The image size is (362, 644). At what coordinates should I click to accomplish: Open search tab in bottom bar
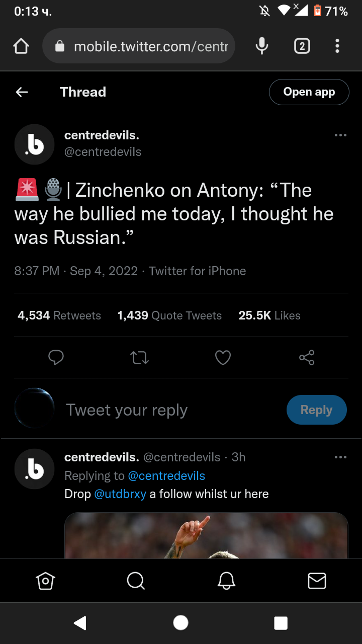[136, 581]
